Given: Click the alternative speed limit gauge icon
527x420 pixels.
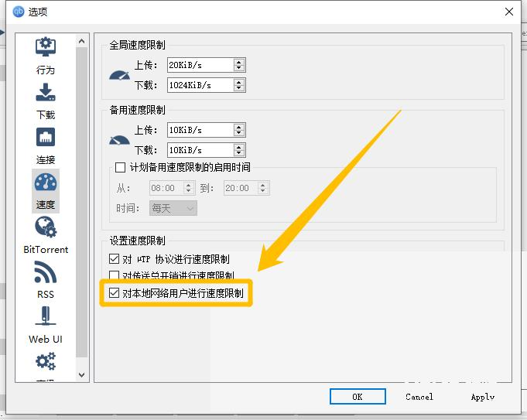Looking at the screenshot, I should coord(119,140).
